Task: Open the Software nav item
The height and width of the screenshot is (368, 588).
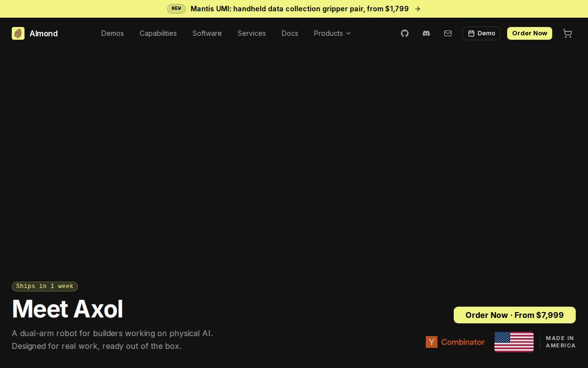Action: point(207,33)
